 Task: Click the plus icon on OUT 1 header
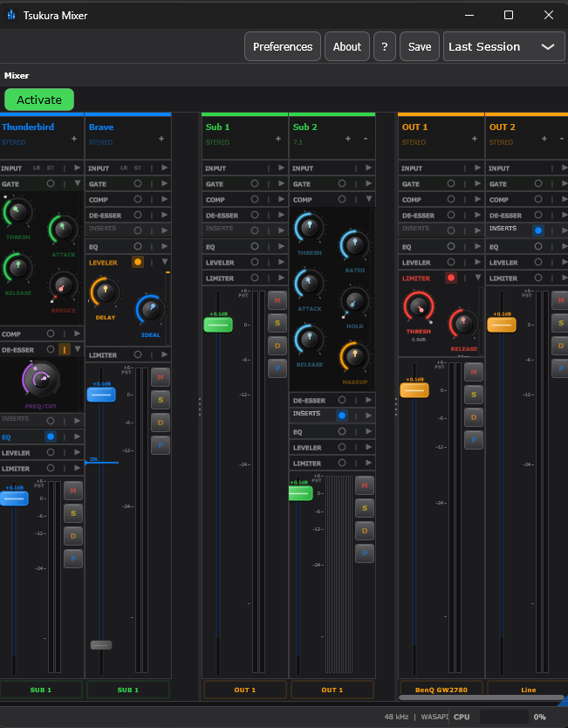pyautogui.click(x=475, y=139)
